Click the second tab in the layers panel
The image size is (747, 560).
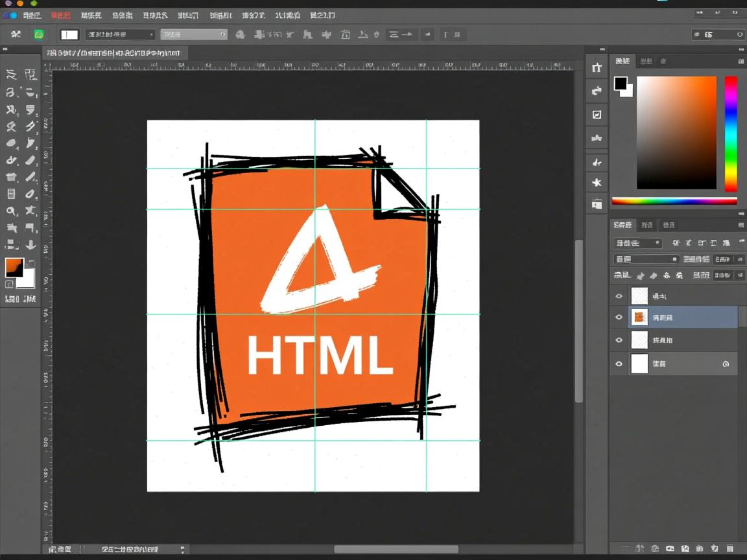tap(646, 225)
